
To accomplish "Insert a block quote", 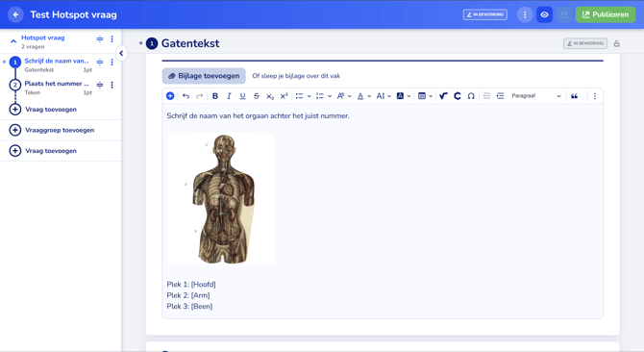I will point(574,96).
